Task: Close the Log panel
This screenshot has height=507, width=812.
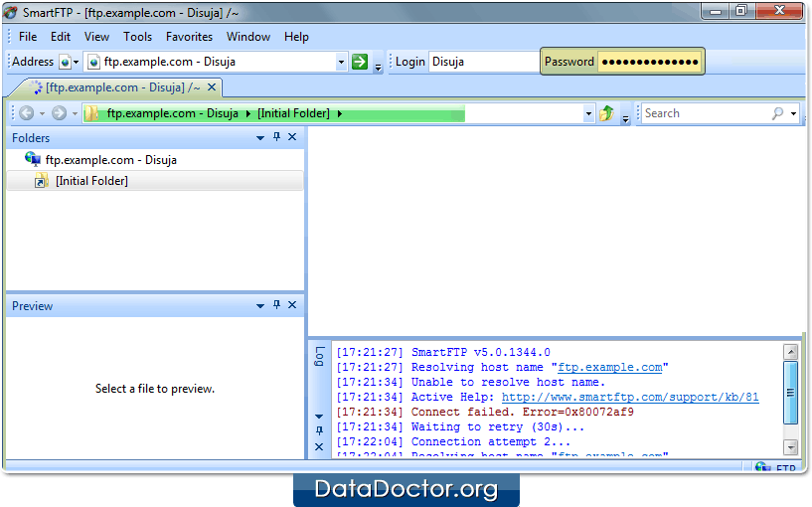Action: 319,447
